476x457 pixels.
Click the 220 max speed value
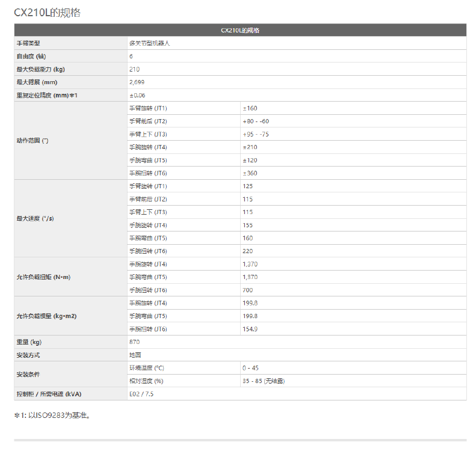pyautogui.click(x=248, y=251)
